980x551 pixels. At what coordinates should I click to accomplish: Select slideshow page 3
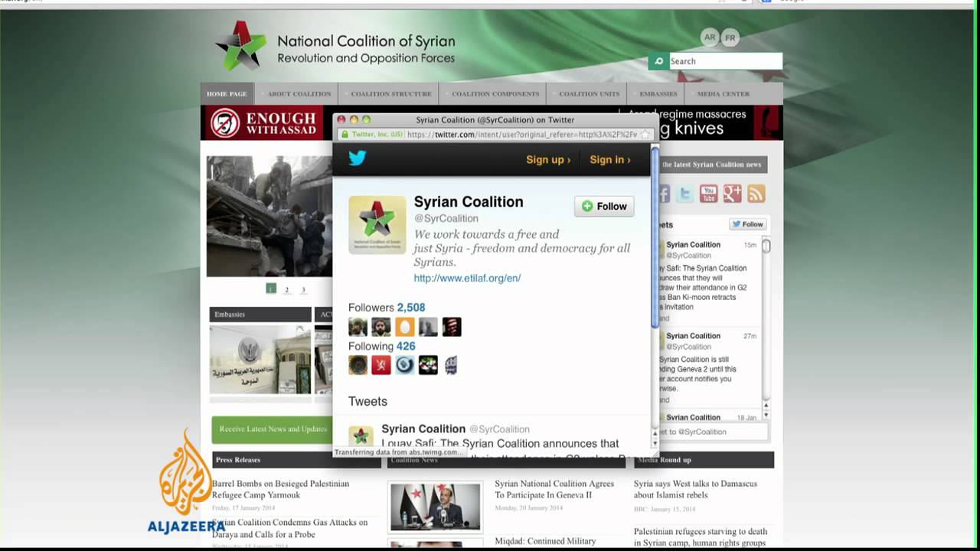[303, 289]
